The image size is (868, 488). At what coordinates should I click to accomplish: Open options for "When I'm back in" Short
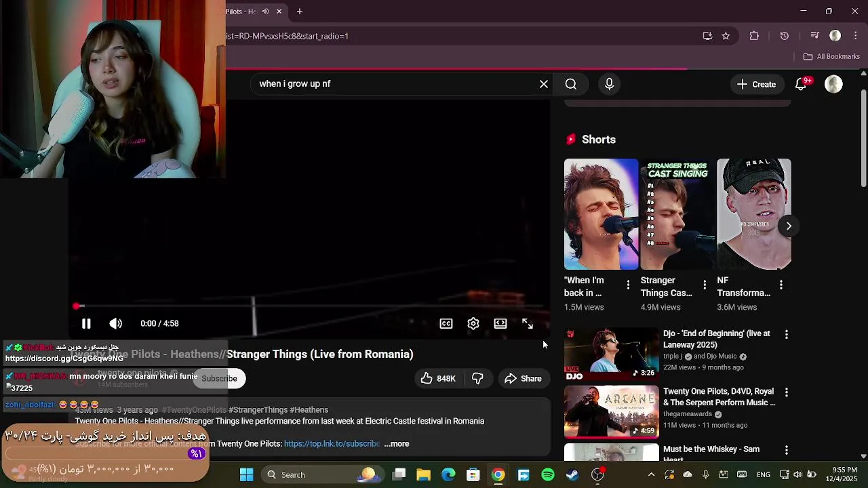[x=628, y=285]
